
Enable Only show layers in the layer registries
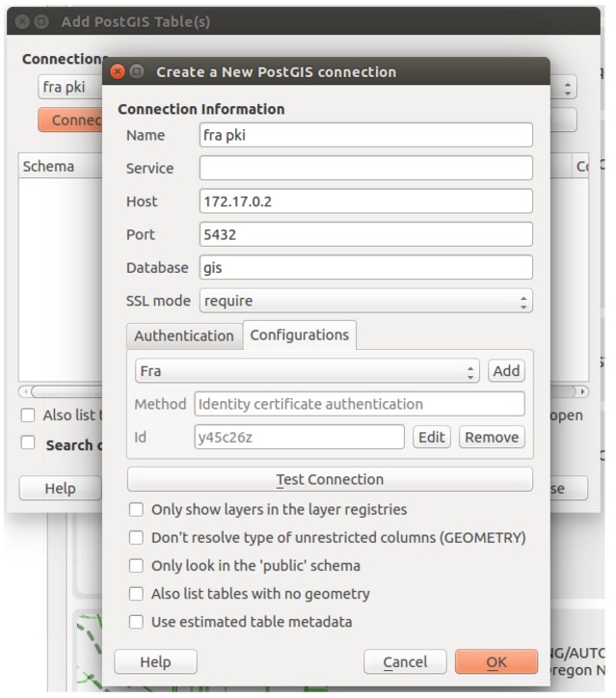tap(136, 510)
